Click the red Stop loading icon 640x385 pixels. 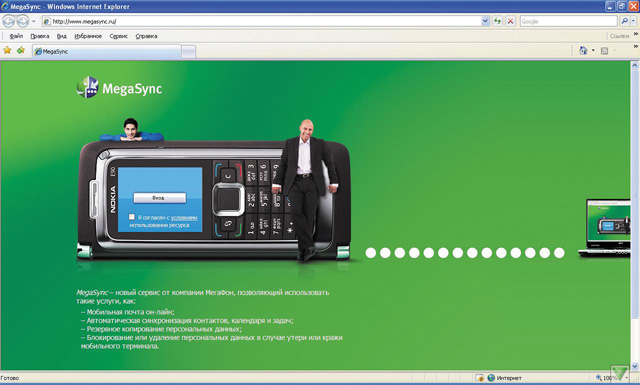pyautogui.click(x=510, y=21)
